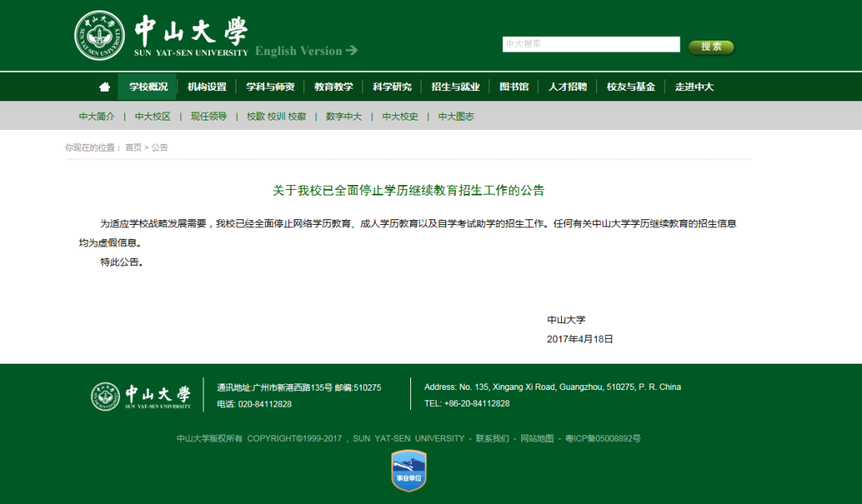The image size is (862, 504).
Task: Go to 中大图志 submenu link
Action: pos(457,116)
